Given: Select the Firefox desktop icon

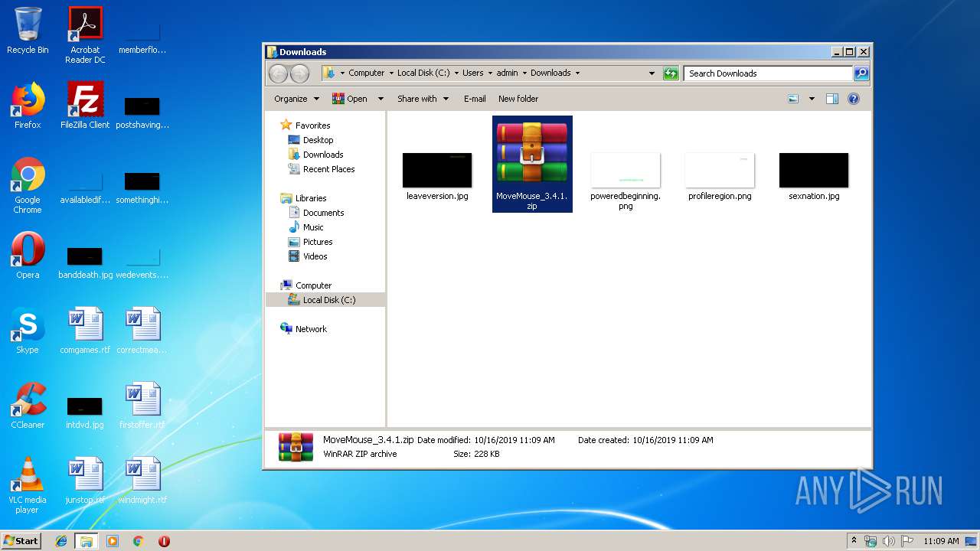Looking at the screenshot, I should (x=28, y=106).
